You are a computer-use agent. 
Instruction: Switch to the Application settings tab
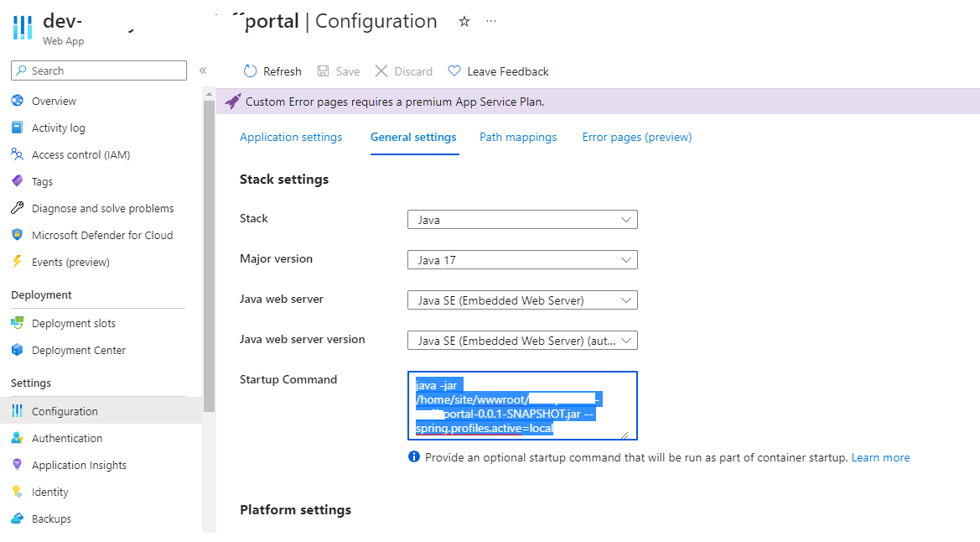[x=291, y=137]
